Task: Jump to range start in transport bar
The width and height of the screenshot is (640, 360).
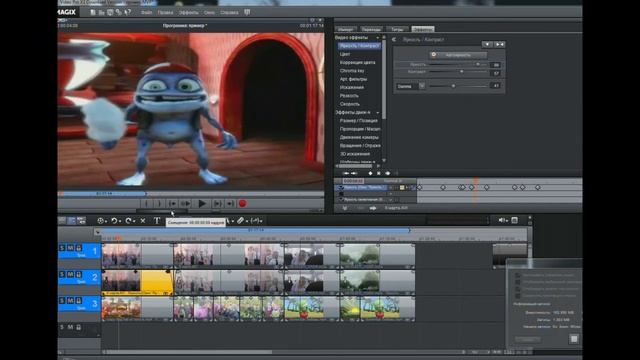Action: click(x=173, y=203)
